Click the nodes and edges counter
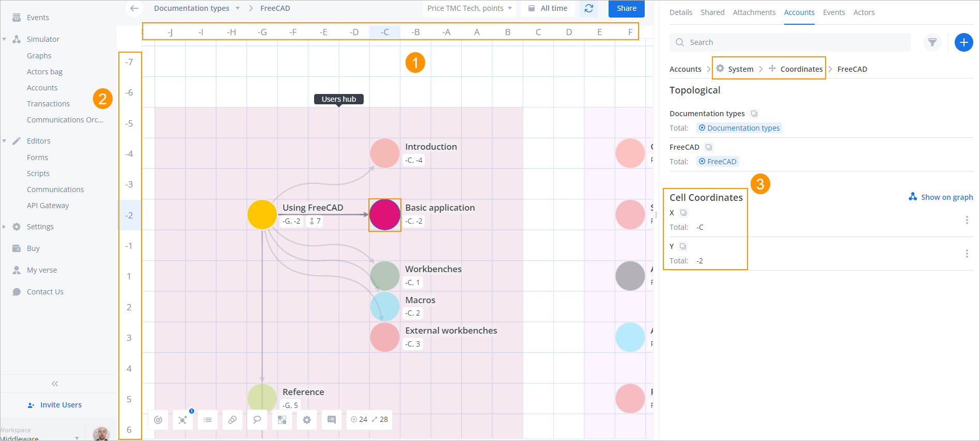Image resolution: width=980 pixels, height=441 pixels. tap(369, 420)
